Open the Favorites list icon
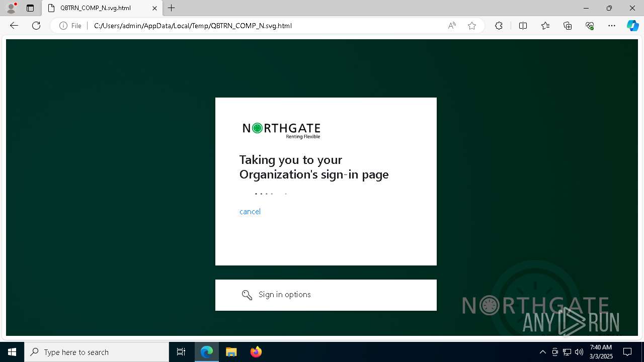This screenshot has width=644, height=362. (545, 26)
